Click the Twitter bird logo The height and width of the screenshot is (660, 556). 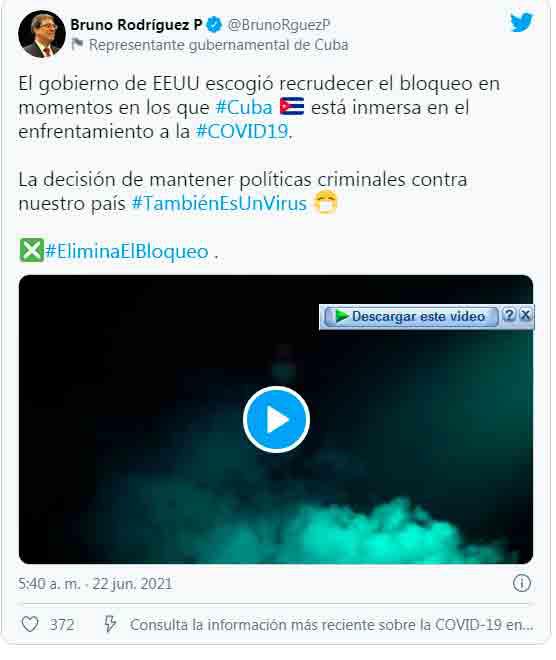[x=521, y=22]
